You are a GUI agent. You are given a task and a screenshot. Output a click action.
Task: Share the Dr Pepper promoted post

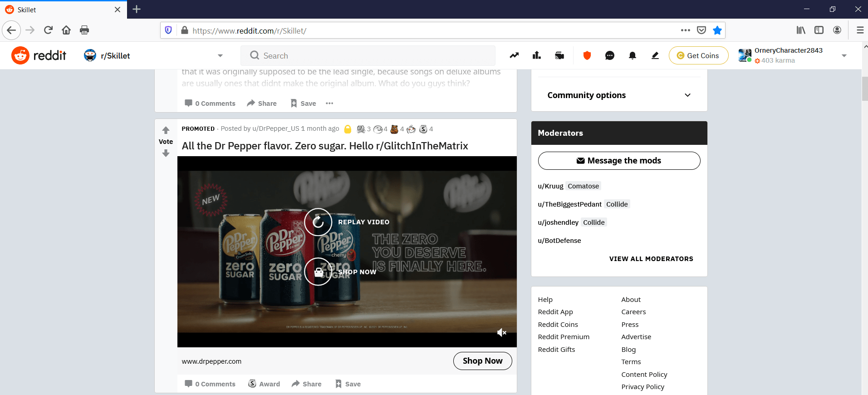307,384
